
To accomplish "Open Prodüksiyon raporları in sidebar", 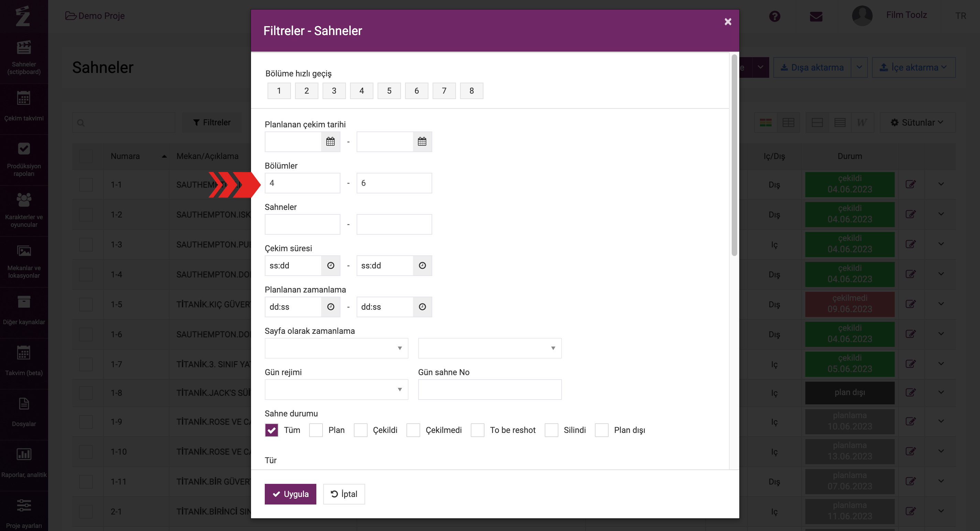I will tap(24, 159).
